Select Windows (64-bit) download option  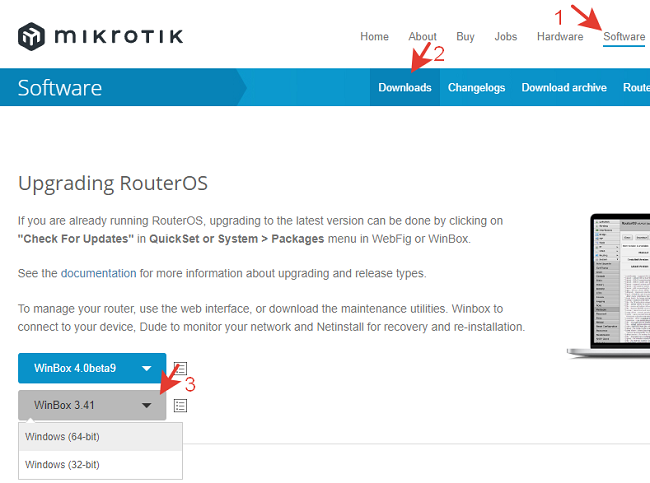coord(100,437)
